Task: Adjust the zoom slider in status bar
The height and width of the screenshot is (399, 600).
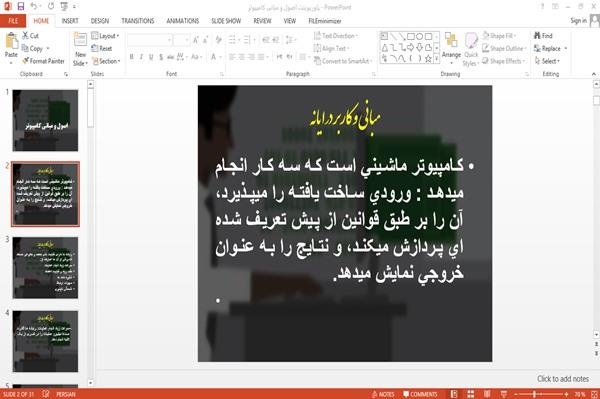Action: pyautogui.click(x=535, y=394)
